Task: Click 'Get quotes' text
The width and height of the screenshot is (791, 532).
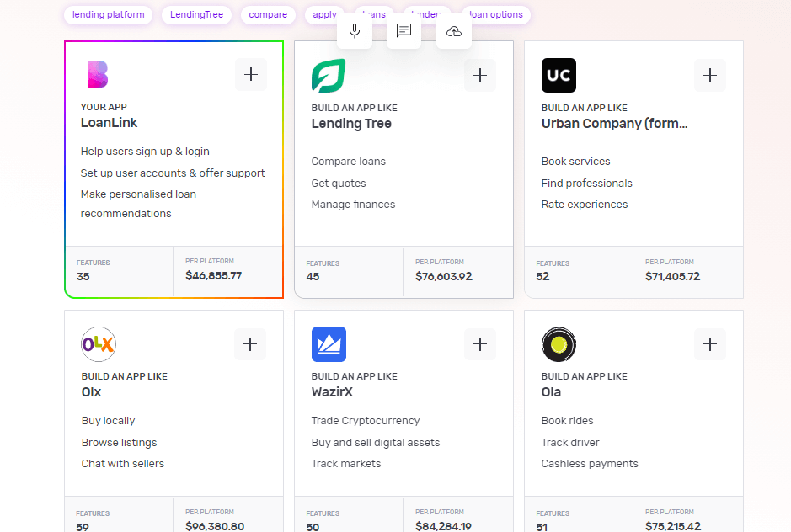Action: [339, 183]
